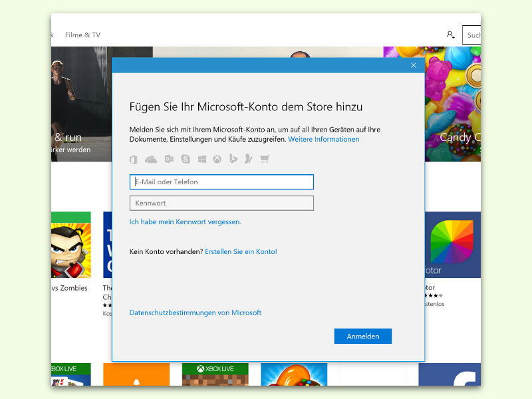
Task: Open the '& run' fitness banner in the Store
Action: (x=81, y=104)
